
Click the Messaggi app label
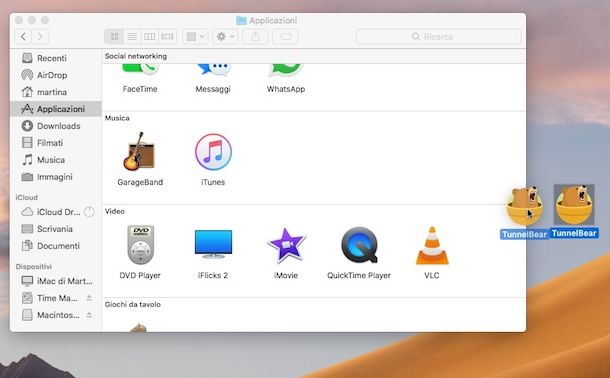[x=213, y=89]
